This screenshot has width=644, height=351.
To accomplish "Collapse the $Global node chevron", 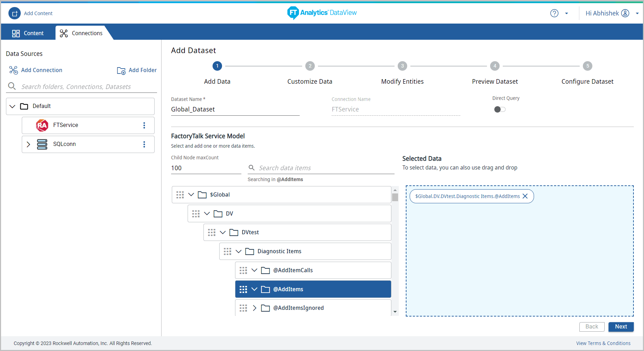I will tap(191, 194).
